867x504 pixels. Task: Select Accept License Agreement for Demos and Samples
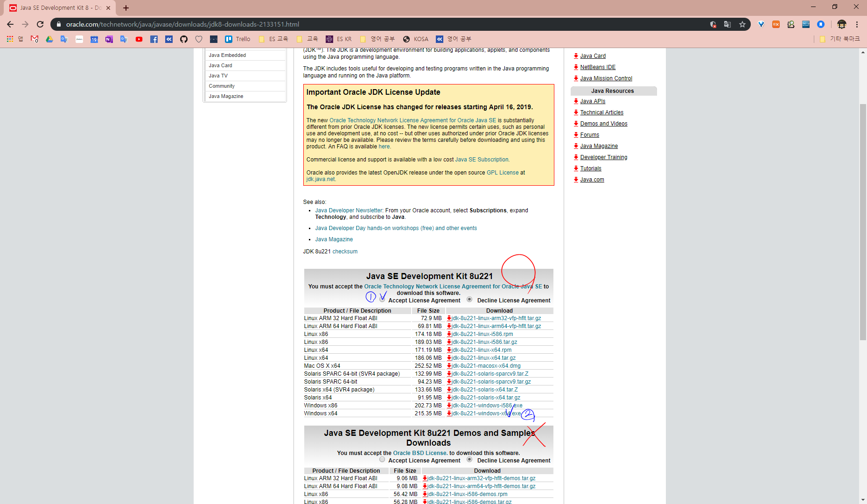click(382, 460)
